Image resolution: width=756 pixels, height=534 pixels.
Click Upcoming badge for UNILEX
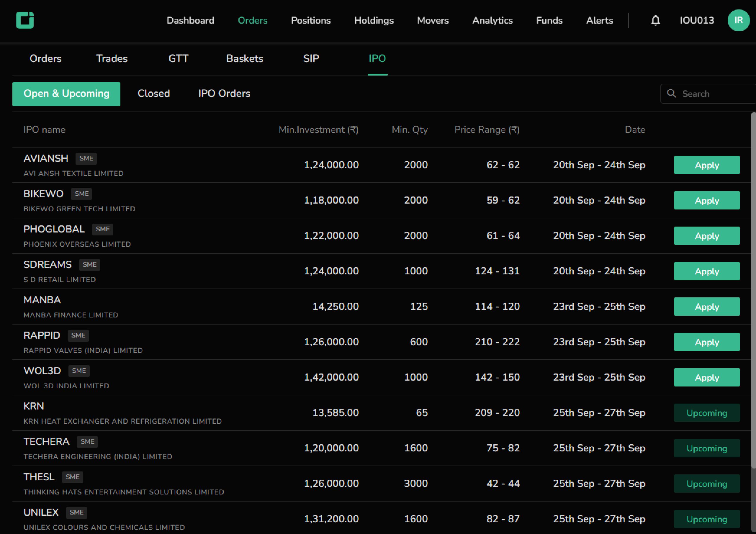(x=707, y=519)
